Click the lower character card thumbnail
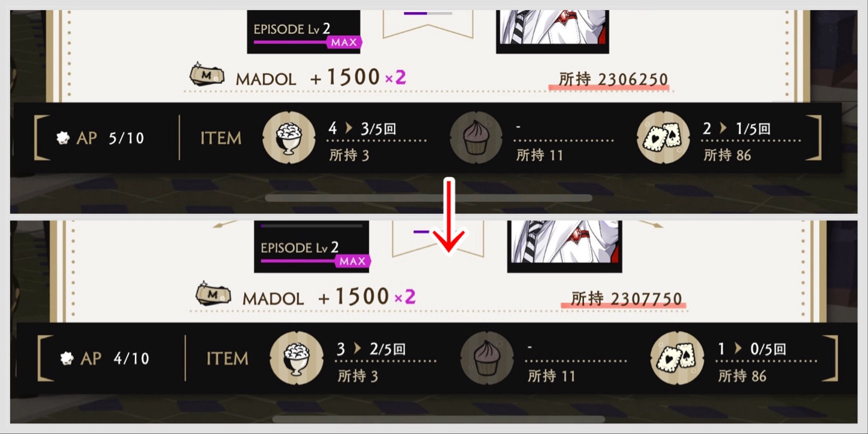The height and width of the screenshot is (434, 868). 564,246
